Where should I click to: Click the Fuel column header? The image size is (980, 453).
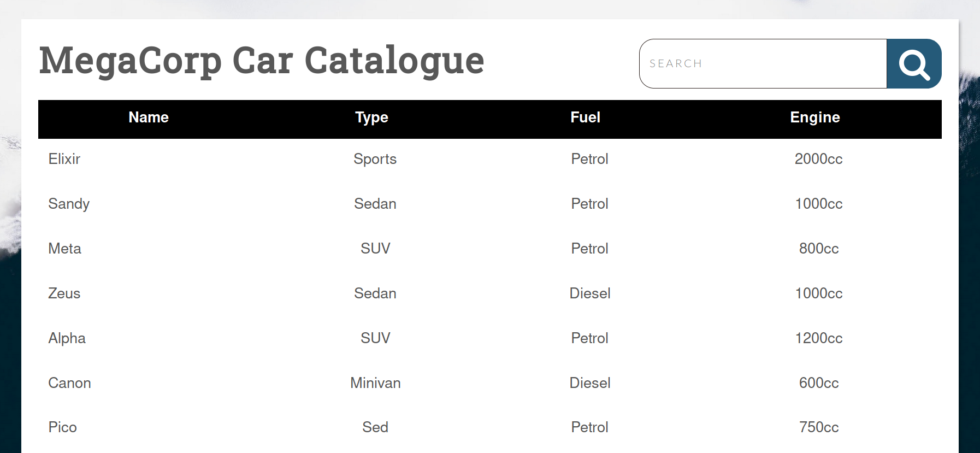(x=585, y=117)
